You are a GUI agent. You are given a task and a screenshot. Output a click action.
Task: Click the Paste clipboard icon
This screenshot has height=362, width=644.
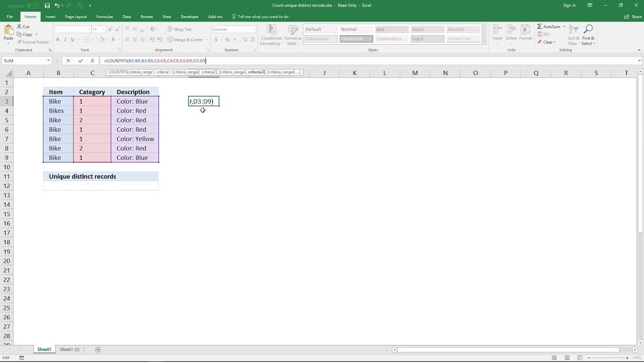(8, 30)
